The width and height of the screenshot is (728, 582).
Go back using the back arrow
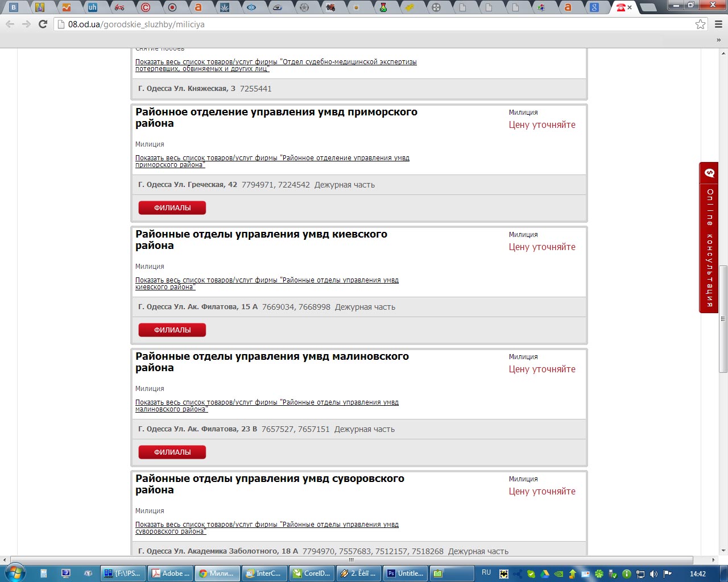[10, 24]
